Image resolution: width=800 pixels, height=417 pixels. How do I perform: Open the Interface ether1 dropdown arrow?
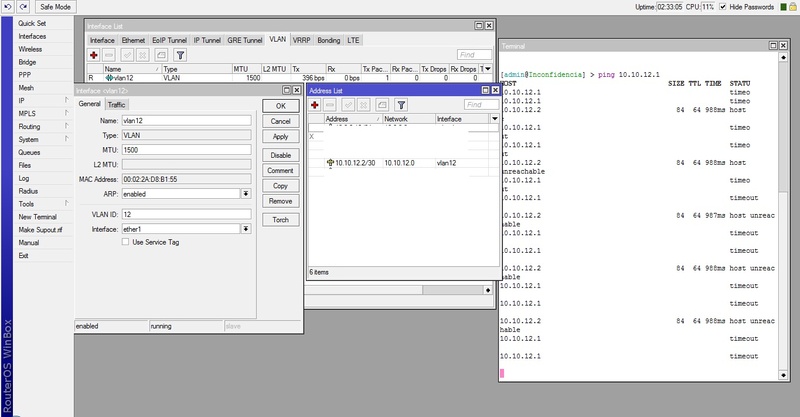pyautogui.click(x=246, y=229)
